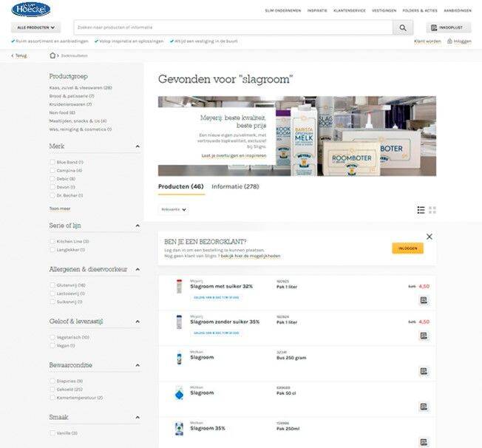Collapse Allergenen & dieetvoorkeur section
This screenshot has width=482, height=448.
(x=138, y=269)
